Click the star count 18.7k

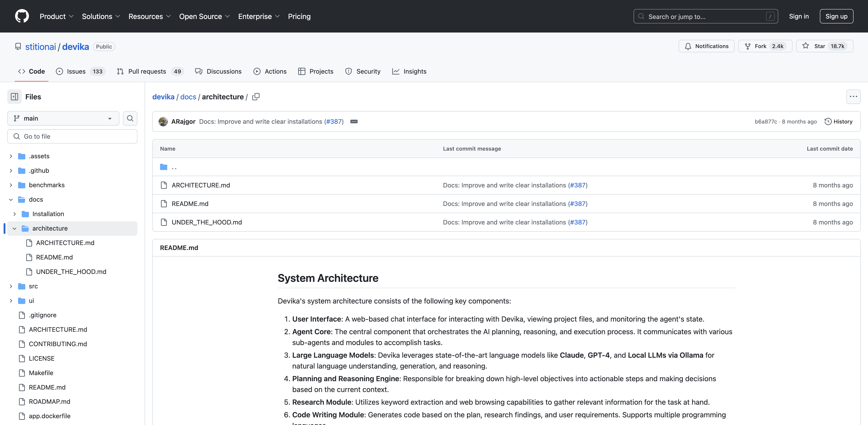click(x=837, y=46)
